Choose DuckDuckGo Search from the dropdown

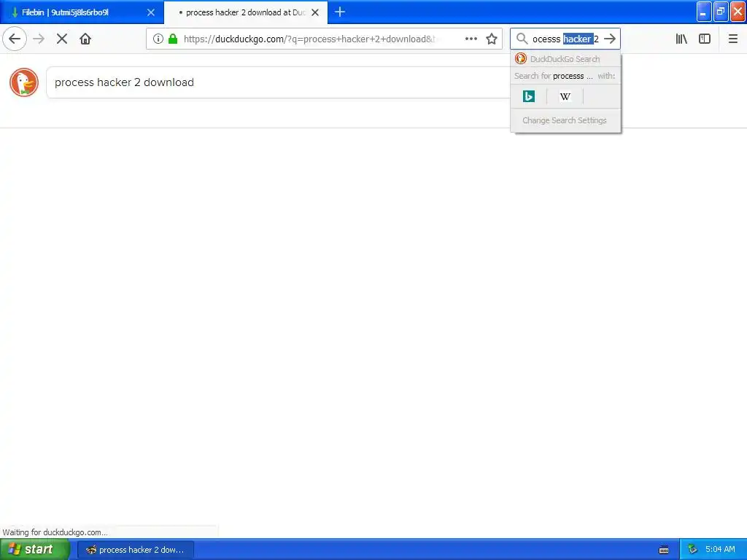(x=565, y=59)
